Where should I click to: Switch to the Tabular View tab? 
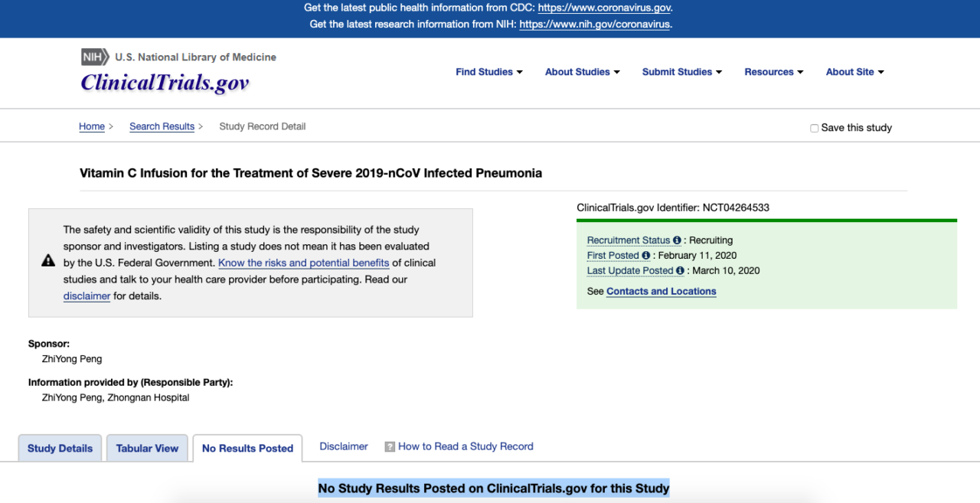click(x=147, y=449)
